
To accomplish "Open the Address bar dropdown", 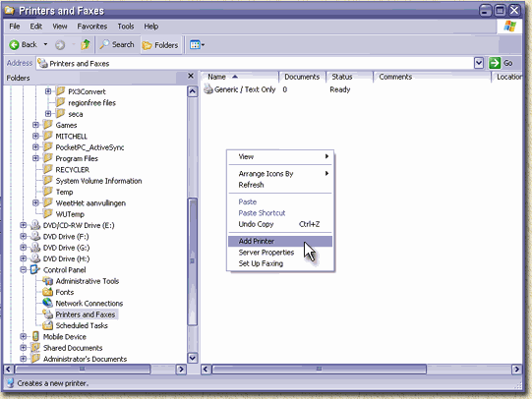I will [x=478, y=63].
